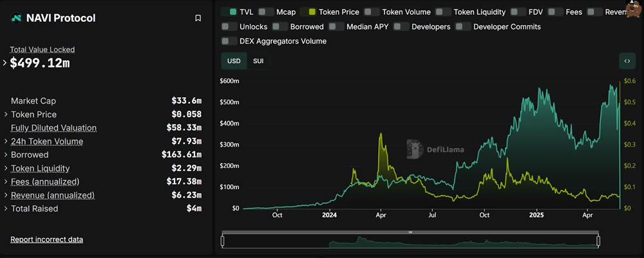Switch on the Borrowed toggle

point(279,26)
